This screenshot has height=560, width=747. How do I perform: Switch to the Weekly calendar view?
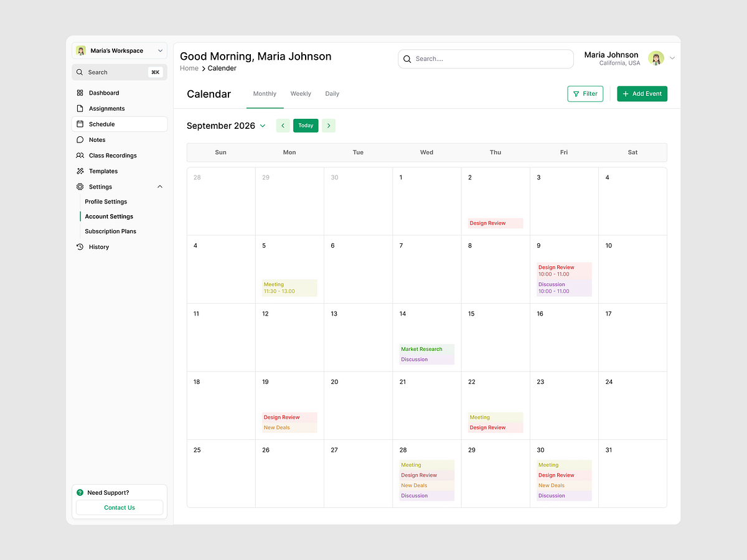(301, 93)
